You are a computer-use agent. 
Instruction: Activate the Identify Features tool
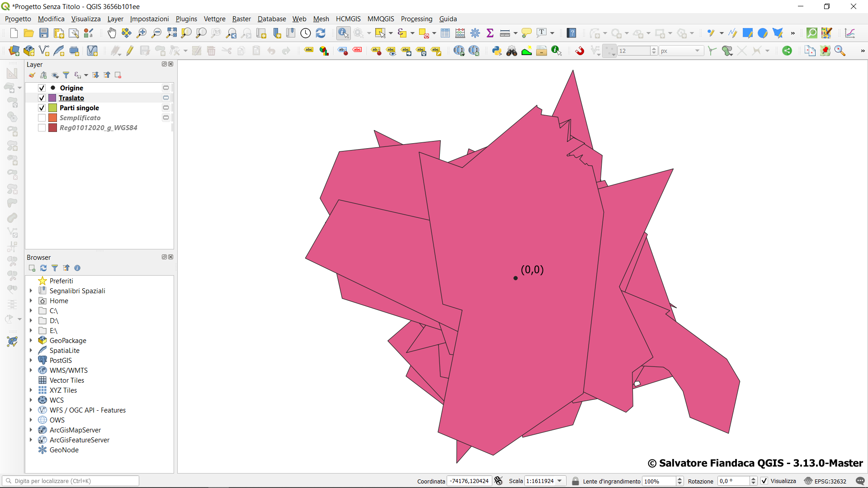coord(343,33)
